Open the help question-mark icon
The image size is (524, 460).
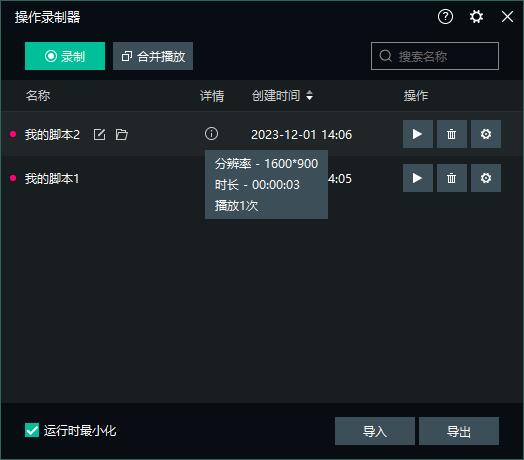click(x=445, y=16)
